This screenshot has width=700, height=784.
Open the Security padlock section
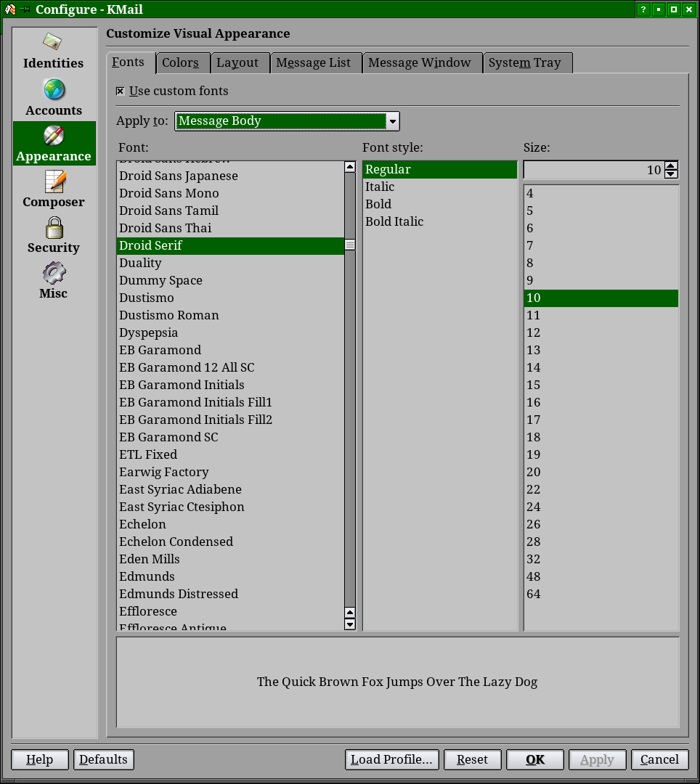tap(54, 235)
